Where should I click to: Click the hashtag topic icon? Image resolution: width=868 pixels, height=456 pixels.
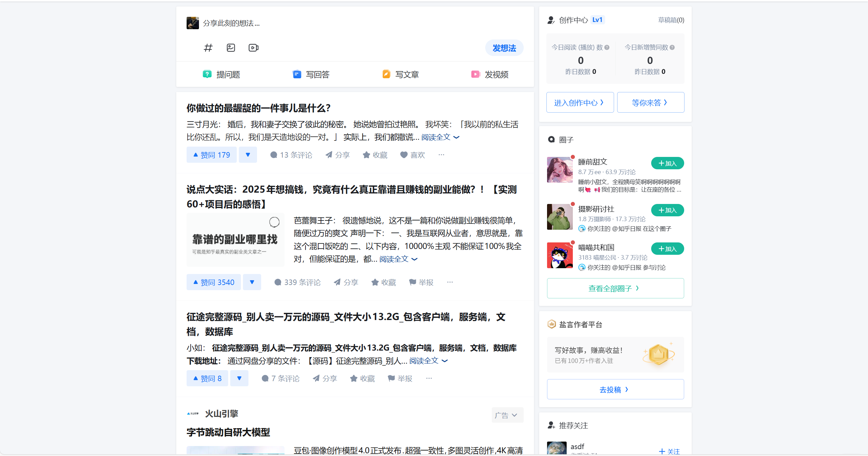point(208,48)
